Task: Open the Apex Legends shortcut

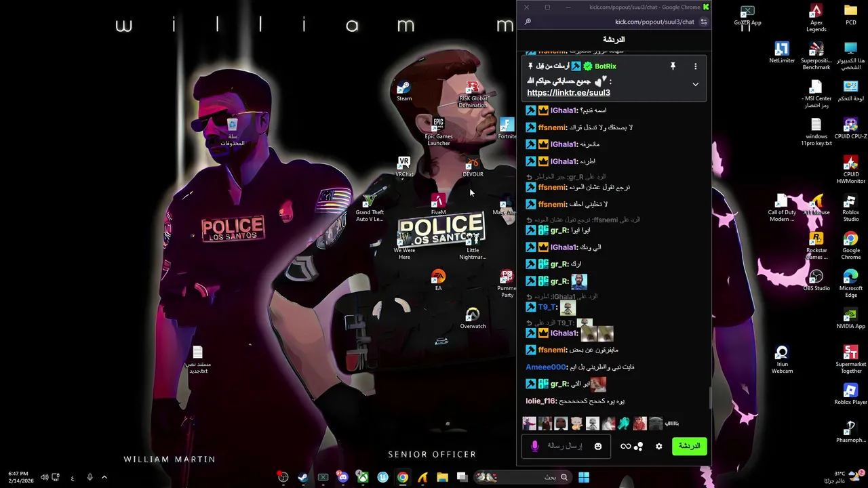Action: click(x=816, y=18)
